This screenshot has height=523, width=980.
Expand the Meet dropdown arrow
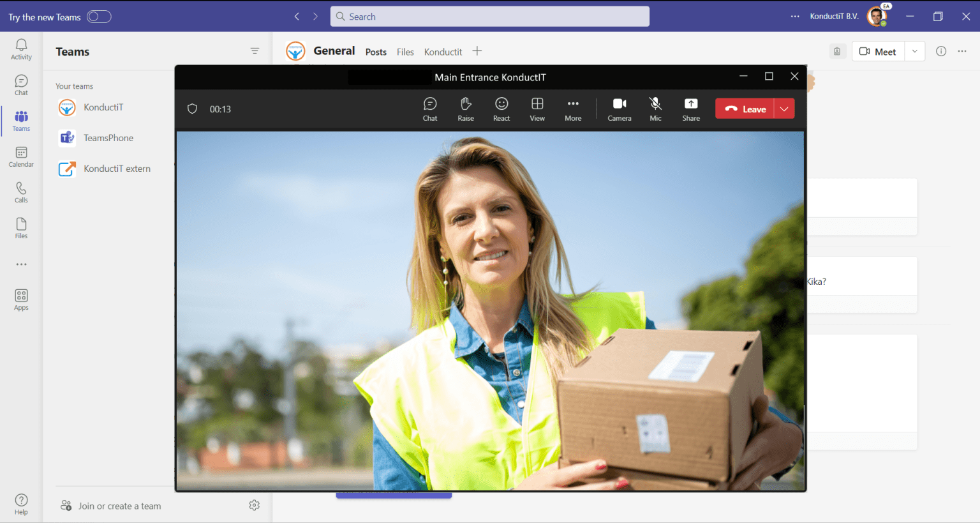tap(914, 52)
